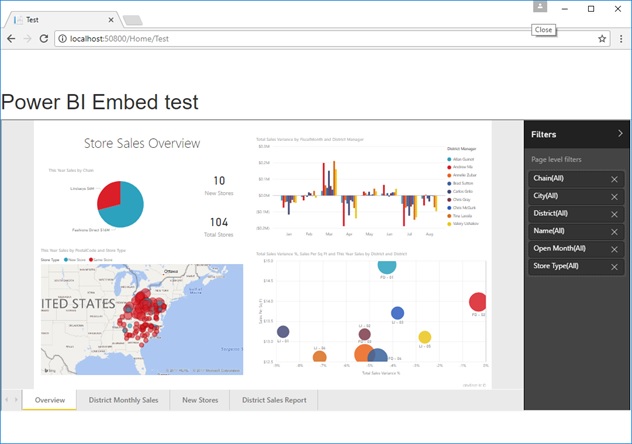Open the District Monthly Sales tab
This screenshot has width=632, height=444.
click(x=123, y=400)
